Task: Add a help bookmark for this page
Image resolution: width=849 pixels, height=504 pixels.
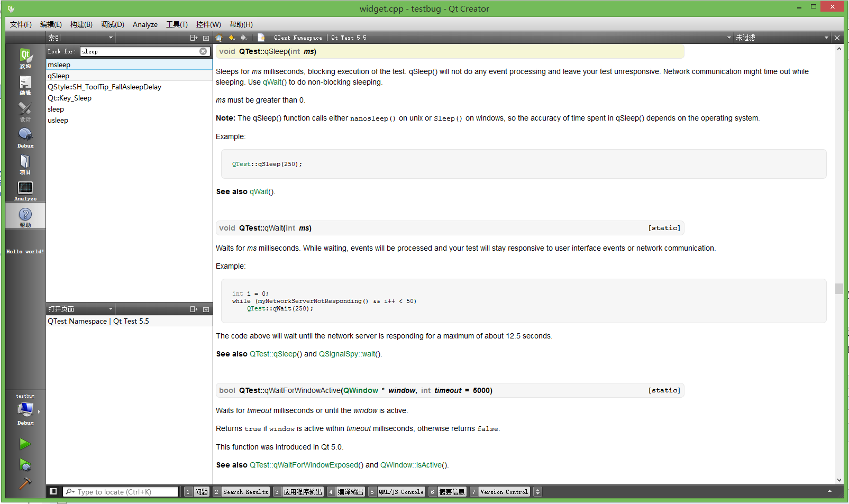Action: pyautogui.click(x=261, y=38)
